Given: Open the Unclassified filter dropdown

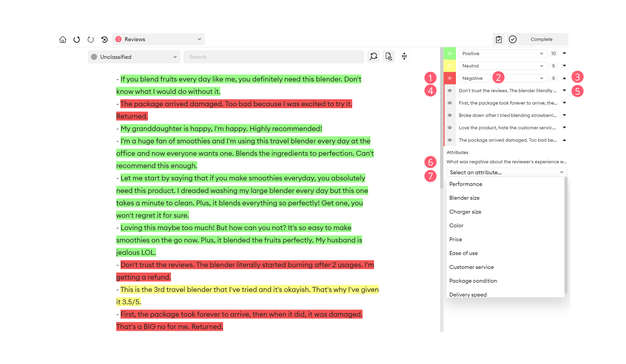Looking at the screenshot, I should 134,57.
